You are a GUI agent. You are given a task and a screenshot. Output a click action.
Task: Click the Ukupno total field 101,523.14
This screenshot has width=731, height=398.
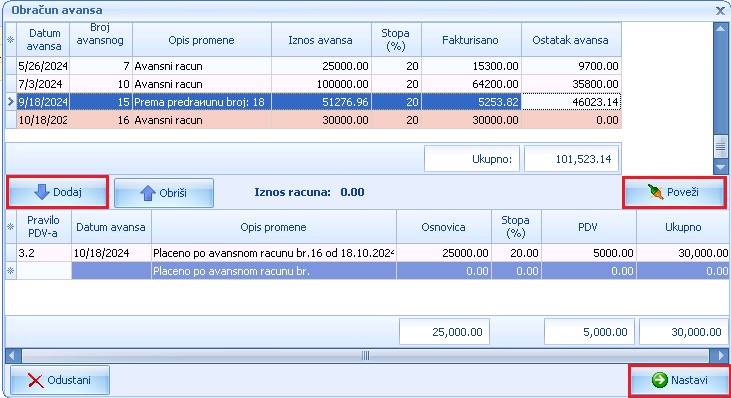coord(572,159)
